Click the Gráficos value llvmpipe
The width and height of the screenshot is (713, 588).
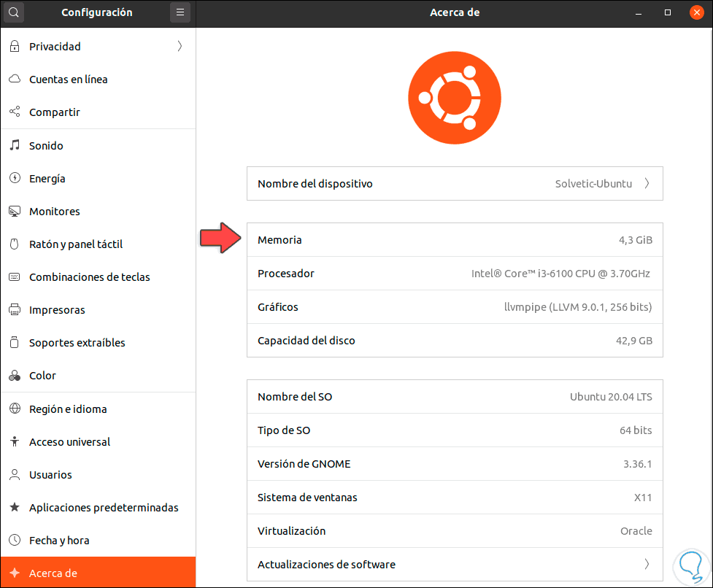click(x=578, y=307)
